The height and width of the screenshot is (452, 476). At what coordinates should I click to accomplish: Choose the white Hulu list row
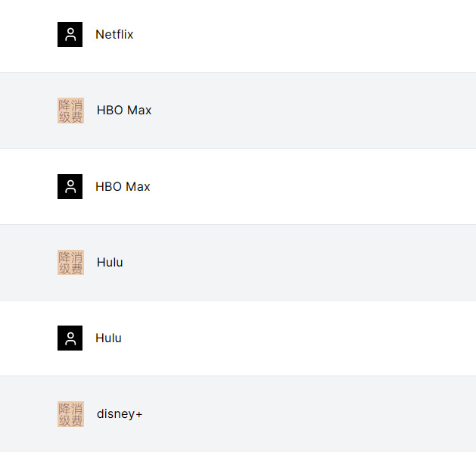tap(238, 338)
